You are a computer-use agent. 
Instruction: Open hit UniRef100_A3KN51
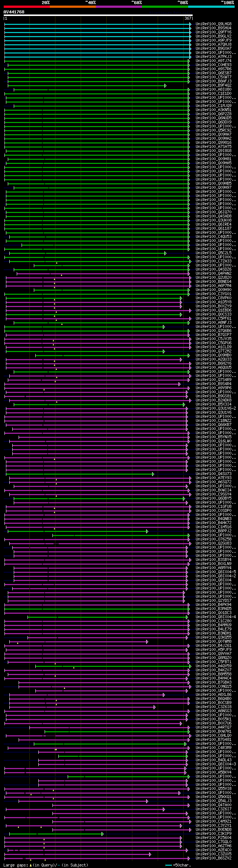tap(213, 110)
